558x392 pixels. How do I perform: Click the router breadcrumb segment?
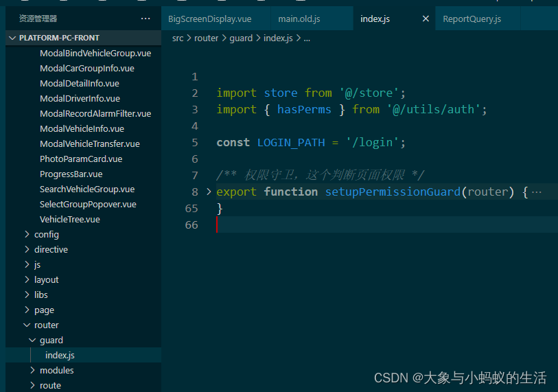tap(206, 38)
